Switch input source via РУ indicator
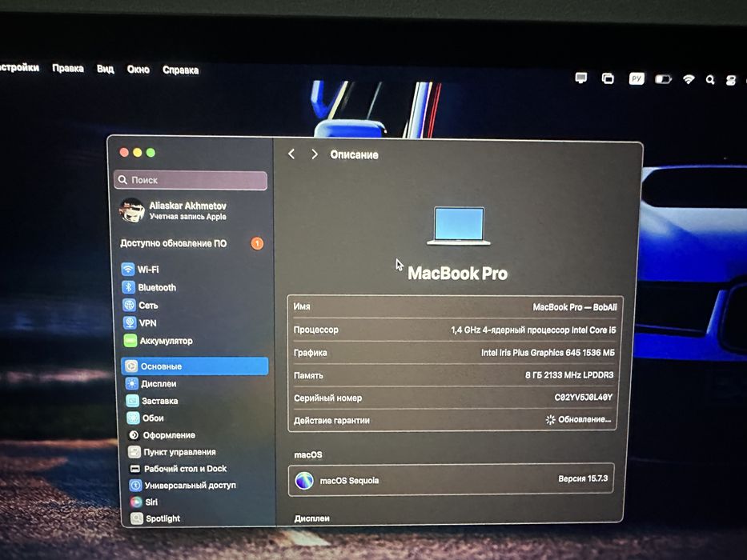747x560 pixels. [637, 78]
